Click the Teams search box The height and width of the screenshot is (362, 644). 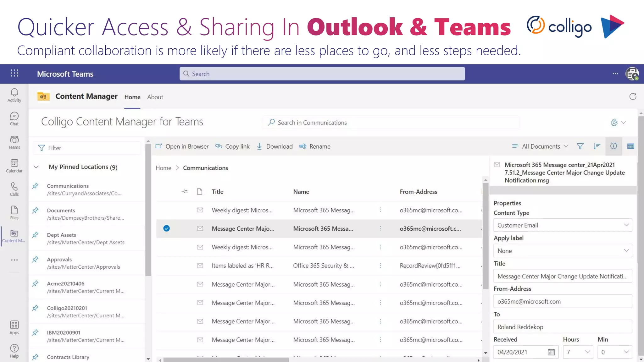click(x=322, y=74)
